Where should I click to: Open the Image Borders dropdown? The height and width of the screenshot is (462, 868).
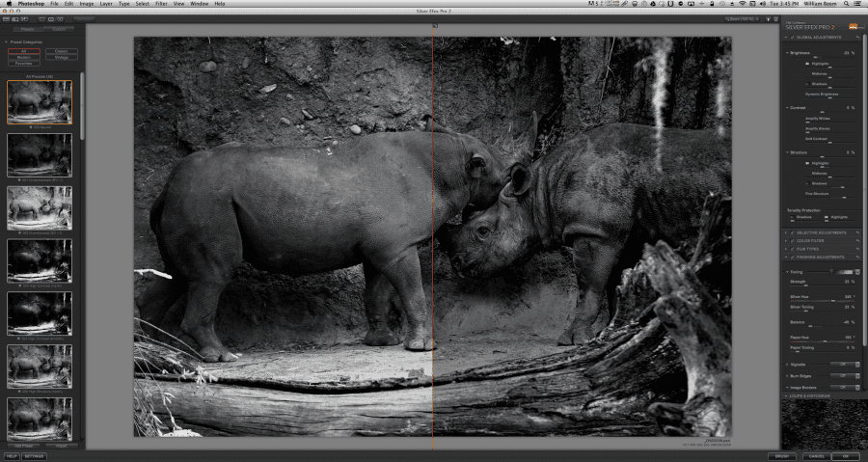pos(845,388)
